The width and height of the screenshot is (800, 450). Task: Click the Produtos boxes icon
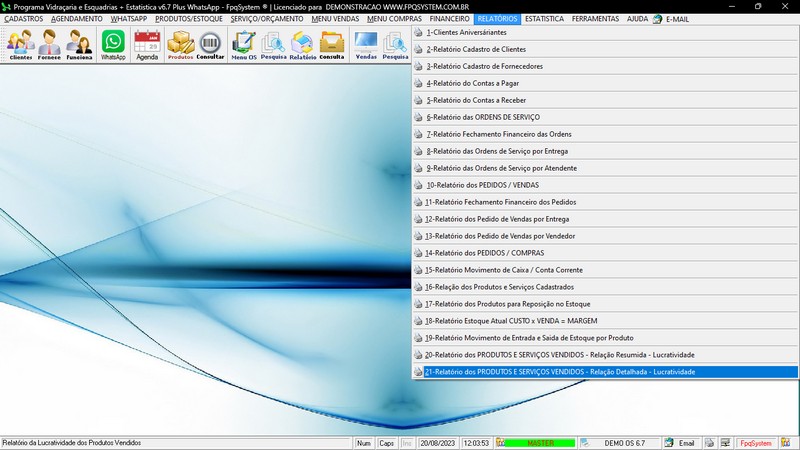(180, 44)
